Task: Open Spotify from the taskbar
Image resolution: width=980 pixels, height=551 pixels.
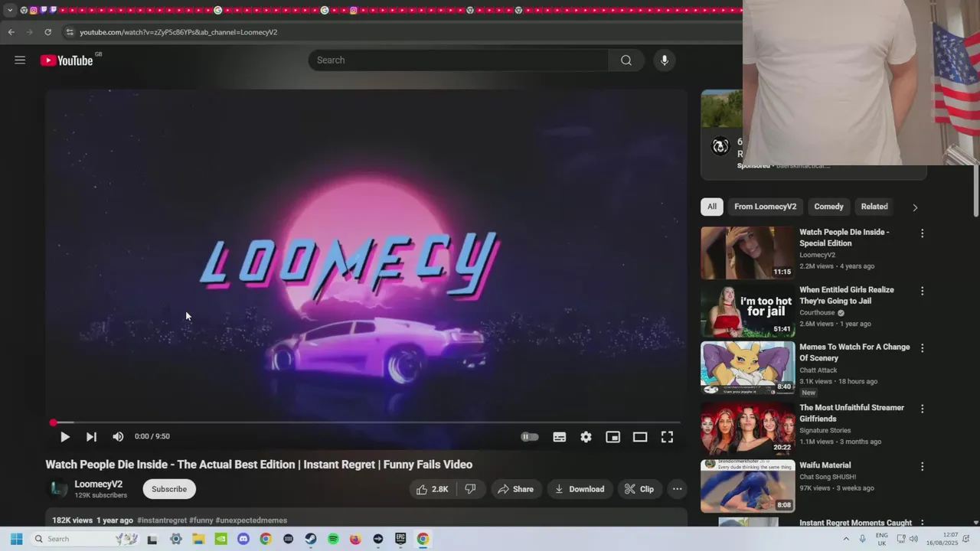Action: point(333,539)
